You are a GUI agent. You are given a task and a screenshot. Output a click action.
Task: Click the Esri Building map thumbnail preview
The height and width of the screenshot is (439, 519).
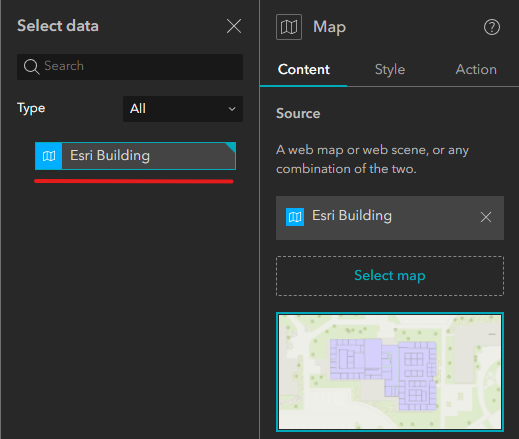(390, 372)
